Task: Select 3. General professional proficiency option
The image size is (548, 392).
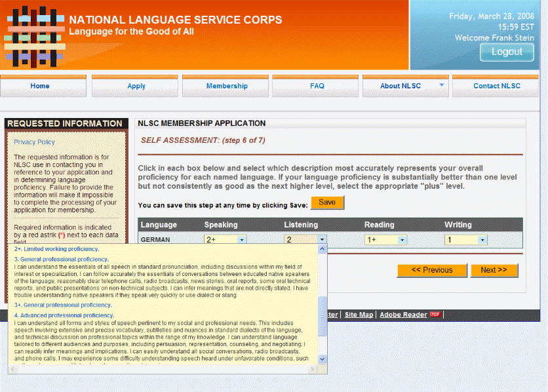Action: coord(61,259)
